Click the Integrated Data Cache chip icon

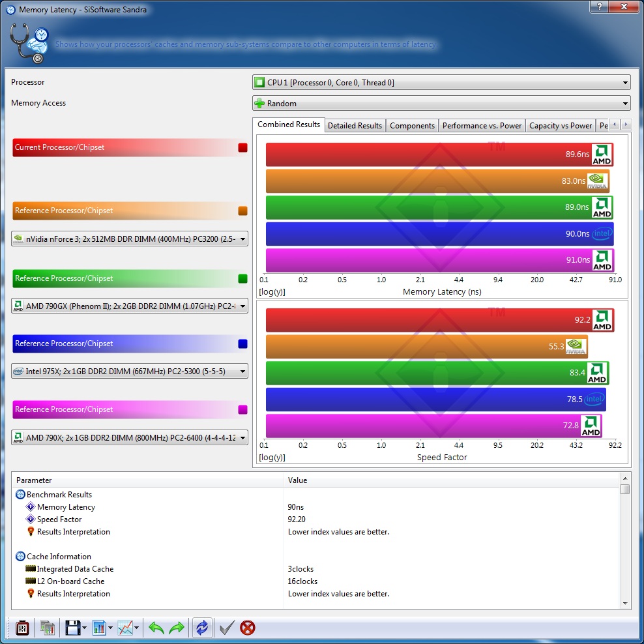[31, 569]
